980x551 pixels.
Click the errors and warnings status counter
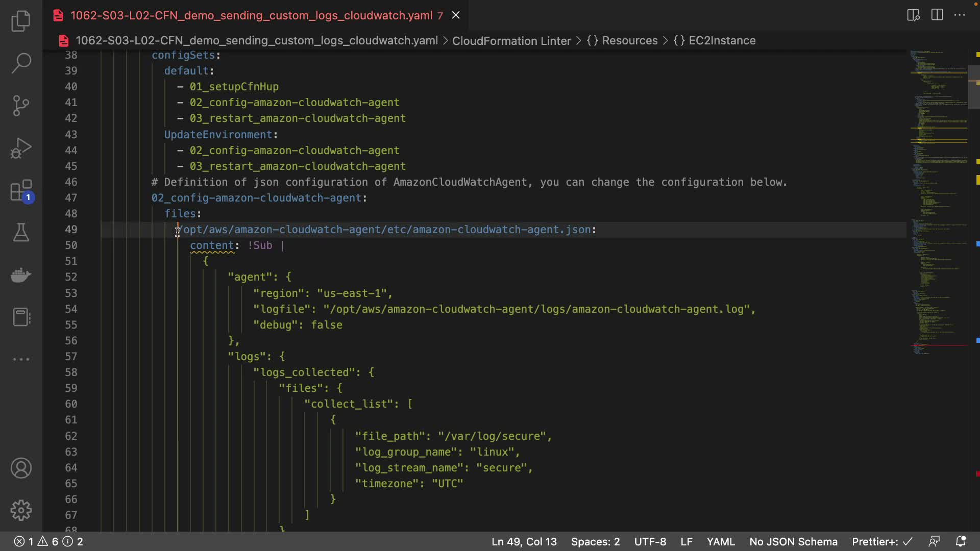pyautogui.click(x=48, y=541)
